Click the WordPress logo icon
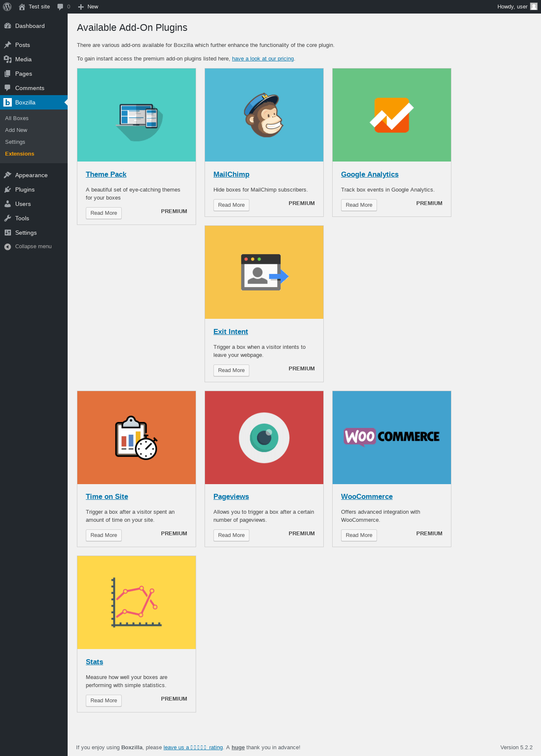 click(x=7, y=7)
